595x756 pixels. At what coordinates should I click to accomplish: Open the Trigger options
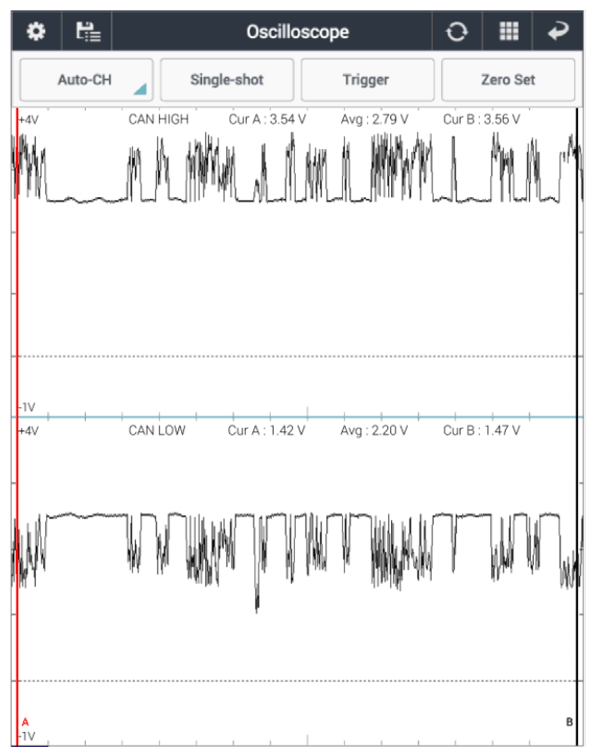pyautogui.click(x=367, y=80)
